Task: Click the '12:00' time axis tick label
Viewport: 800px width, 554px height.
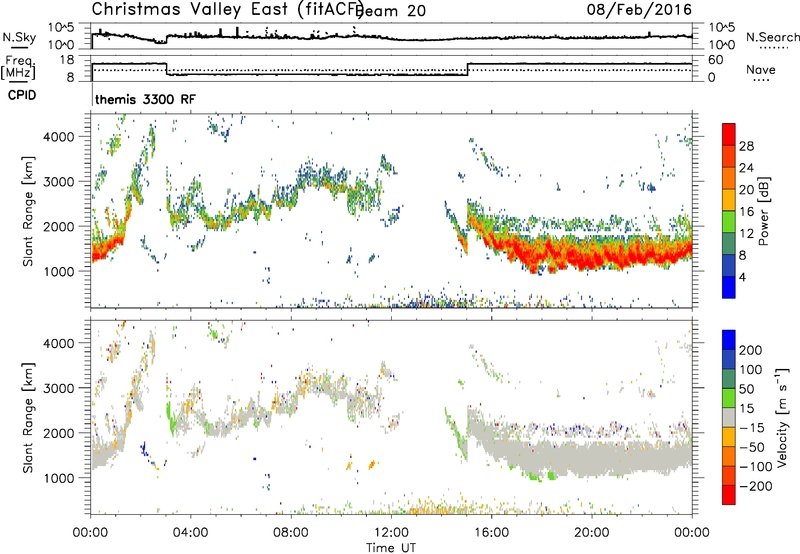Action: [x=391, y=533]
